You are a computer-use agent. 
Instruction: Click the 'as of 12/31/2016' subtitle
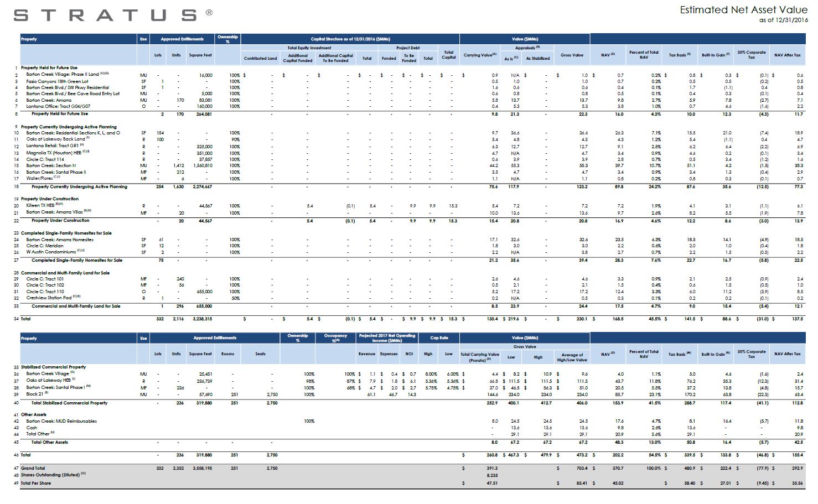(784, 20)
